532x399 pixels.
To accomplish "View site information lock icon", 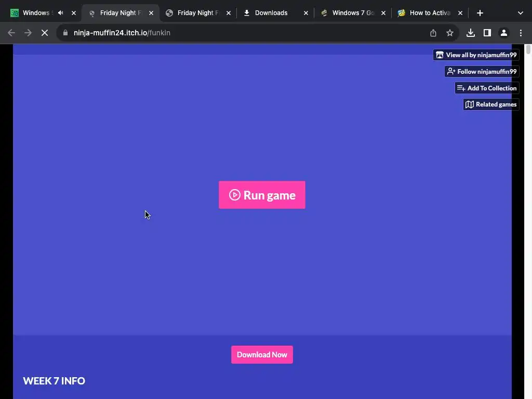I will tap(65, 33).
